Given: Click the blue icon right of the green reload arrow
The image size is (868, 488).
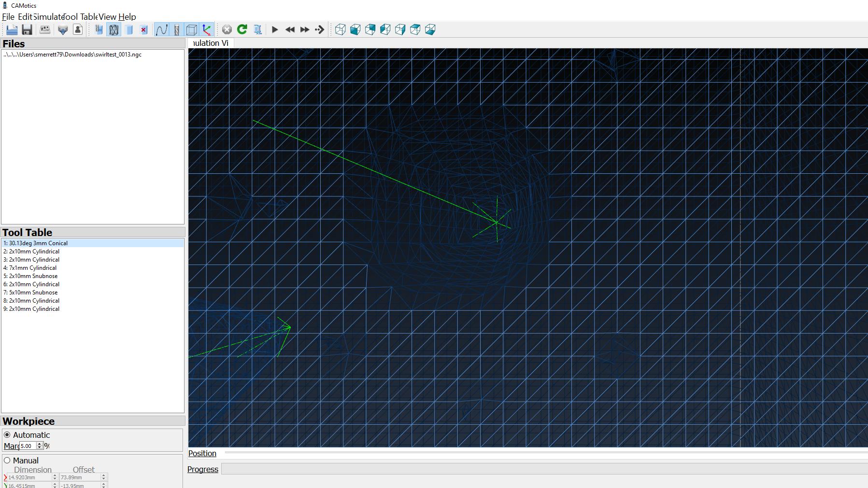Looking at the screenshot, I should [257, 30].
